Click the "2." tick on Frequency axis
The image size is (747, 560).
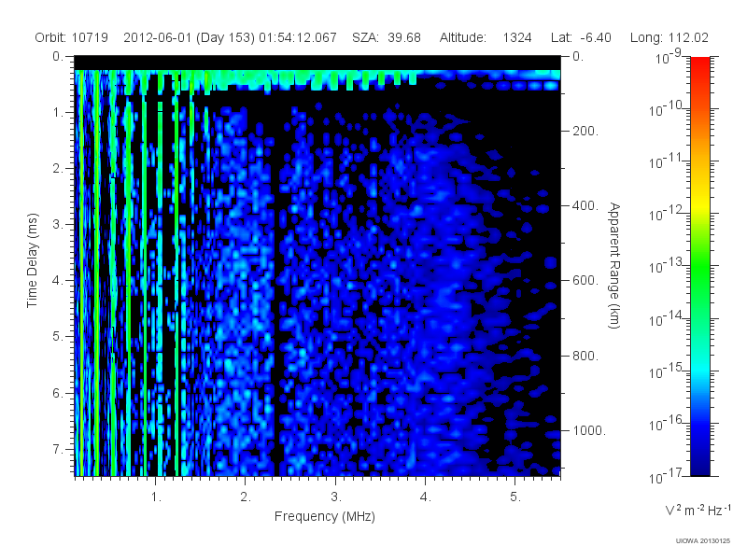coord(246,497)
